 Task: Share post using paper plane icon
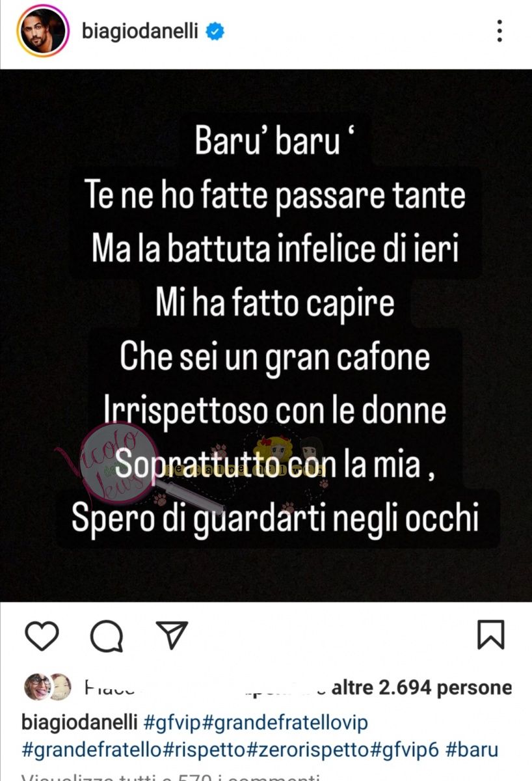pos(172,635)
